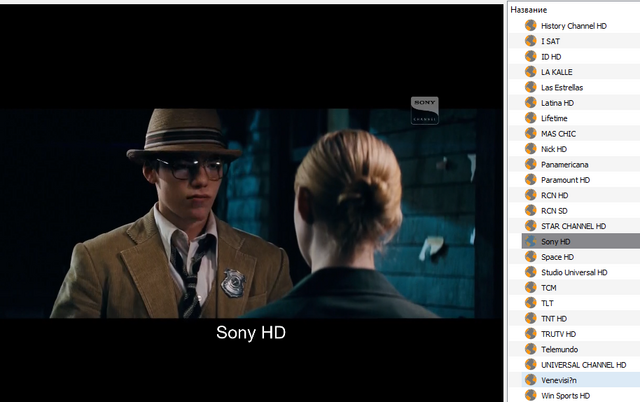The height and width of the screenshot is (402, 640).
Task: Select the LA KALLE channel name
Action: pyautogui.click(x=557, y=72)
